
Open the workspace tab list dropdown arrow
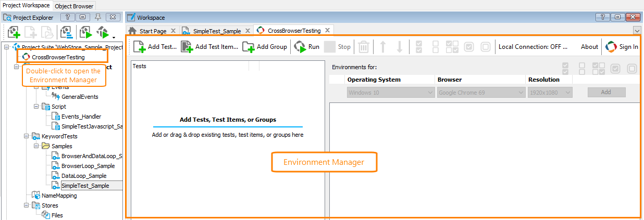pyautogui.click(x=637, y=31)
